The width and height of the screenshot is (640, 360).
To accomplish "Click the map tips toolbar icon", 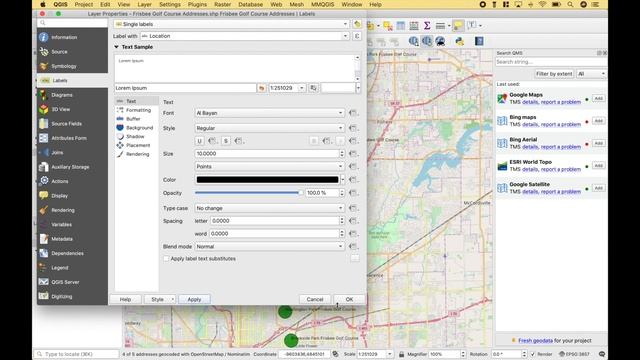I will point(458,26).
